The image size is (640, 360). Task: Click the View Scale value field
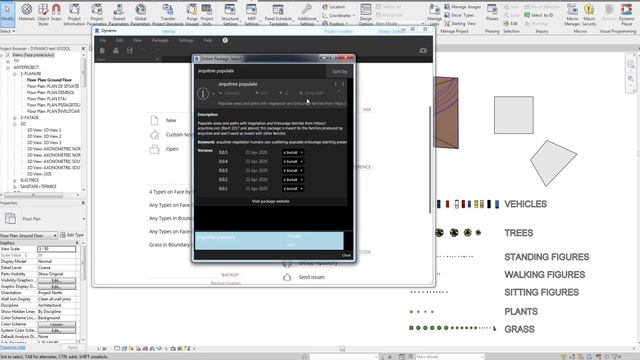tap(56, 249)
